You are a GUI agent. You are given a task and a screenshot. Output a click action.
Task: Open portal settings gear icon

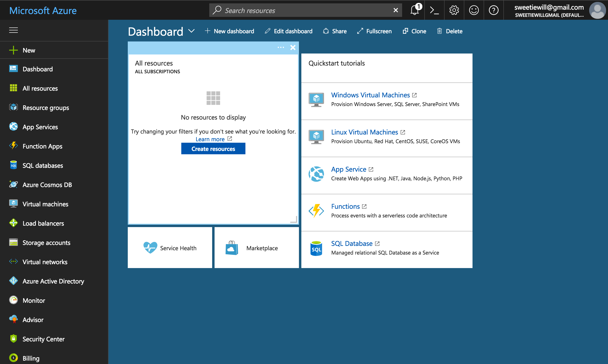coord(454,10)
